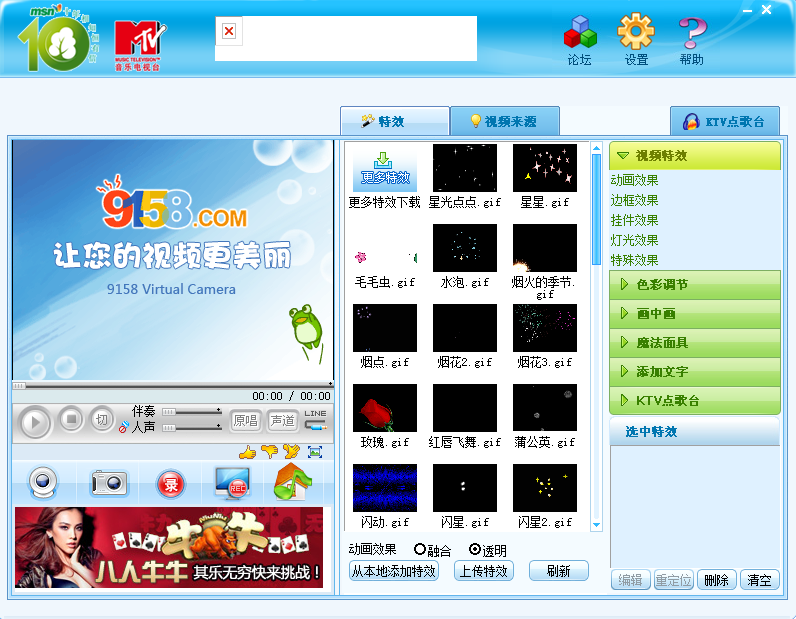
Task: Expand the 画中画 section
Action: coord(694,313)
